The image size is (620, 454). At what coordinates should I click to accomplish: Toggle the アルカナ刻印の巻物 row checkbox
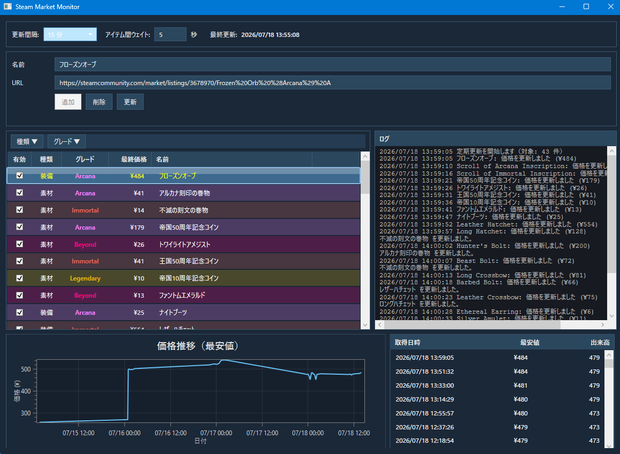19,193
